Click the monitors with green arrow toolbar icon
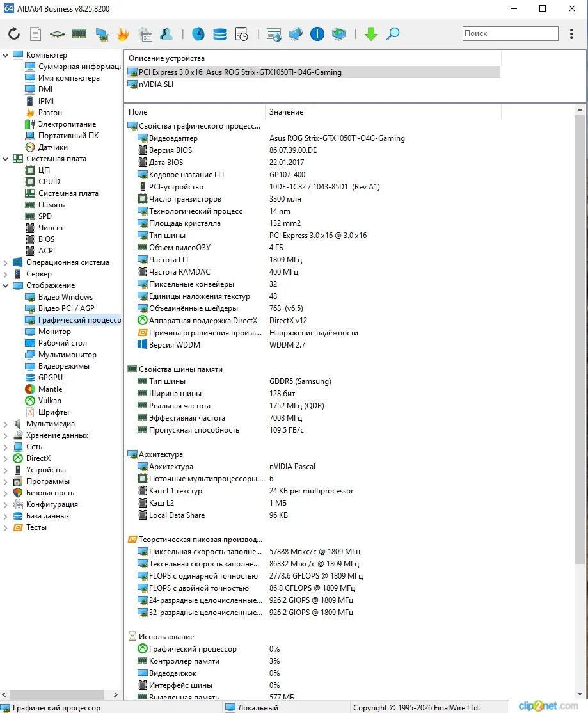 [339, 34]
